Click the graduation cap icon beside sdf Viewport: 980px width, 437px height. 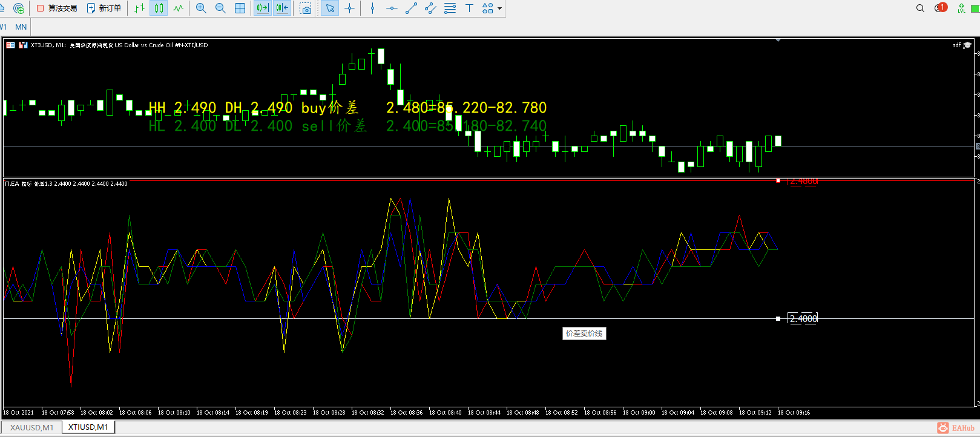[967, 45]
